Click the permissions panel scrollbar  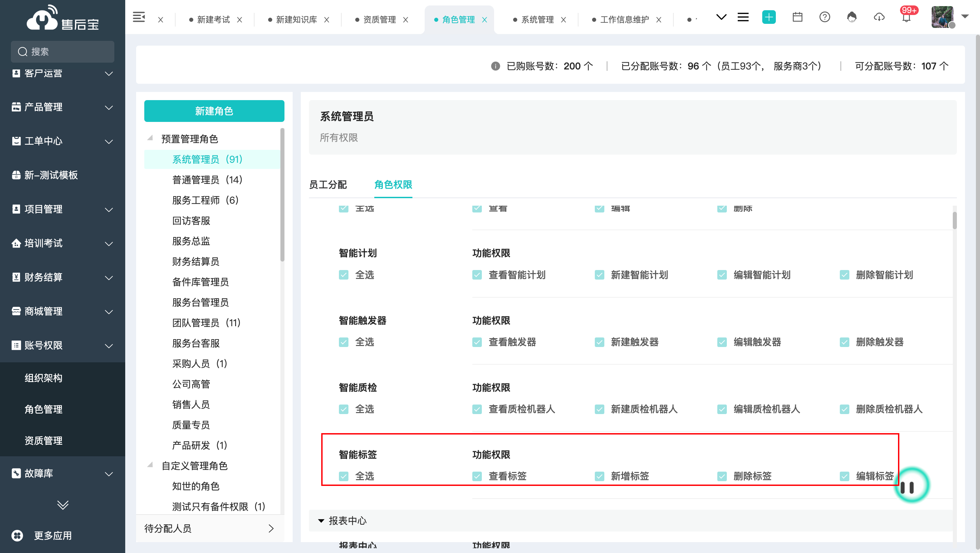(x=954, y=220)
